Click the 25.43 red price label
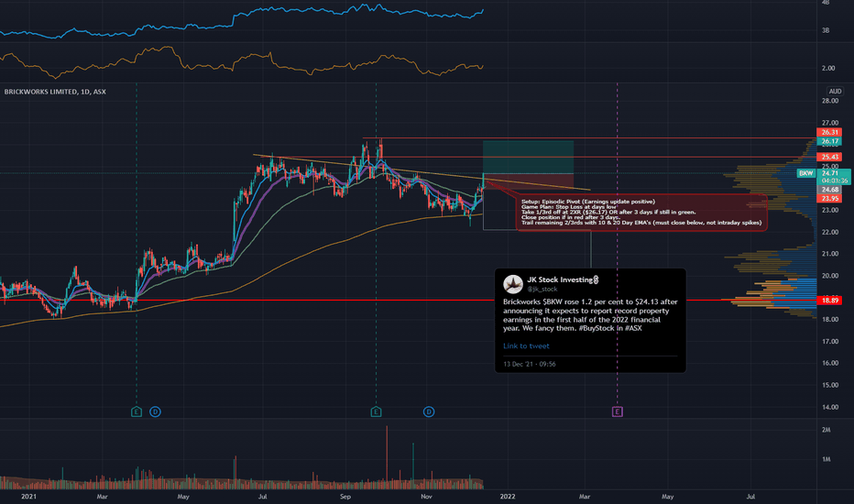This screenshot has width=854, height=504. pyautogui.click(x=829, y=157)
